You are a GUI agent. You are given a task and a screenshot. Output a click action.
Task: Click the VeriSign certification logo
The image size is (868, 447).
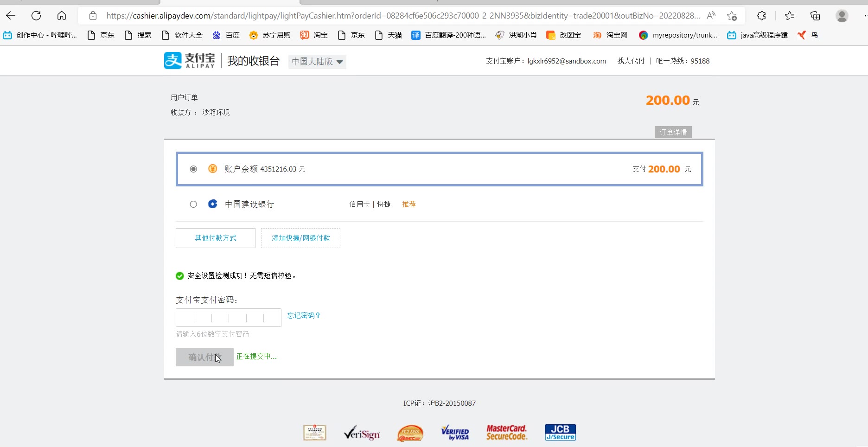(362, 433)
